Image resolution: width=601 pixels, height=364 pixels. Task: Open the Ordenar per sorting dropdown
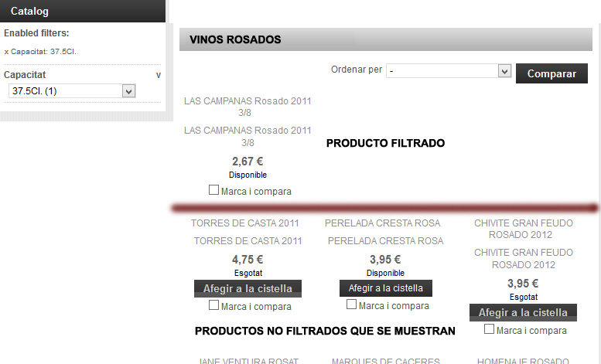tap(449, 71)
